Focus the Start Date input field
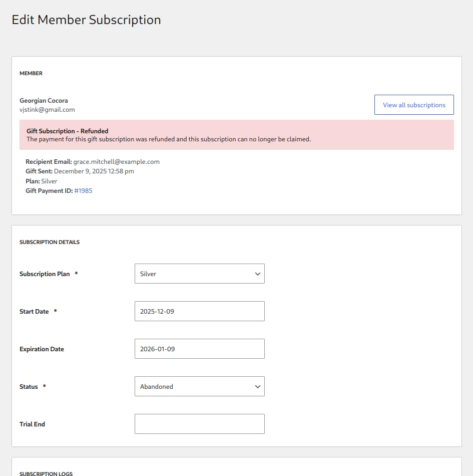 tap(199, 312)
